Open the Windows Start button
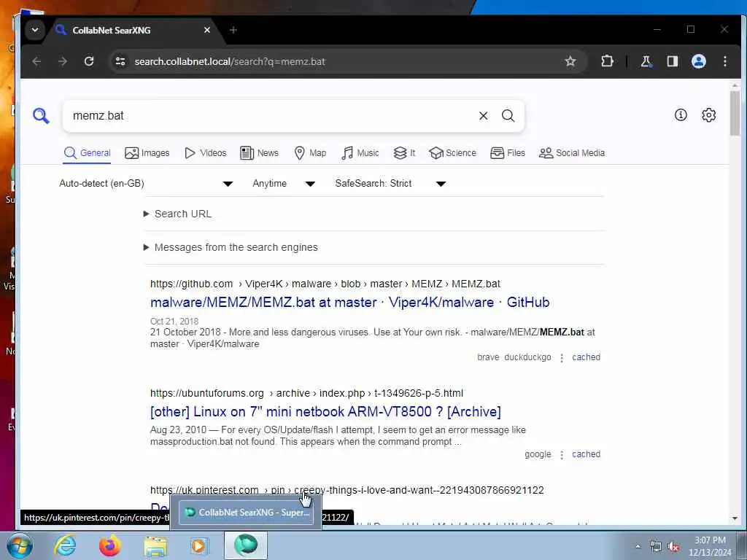This screenshot has height=560, width=747. click(x=19, y=545)
